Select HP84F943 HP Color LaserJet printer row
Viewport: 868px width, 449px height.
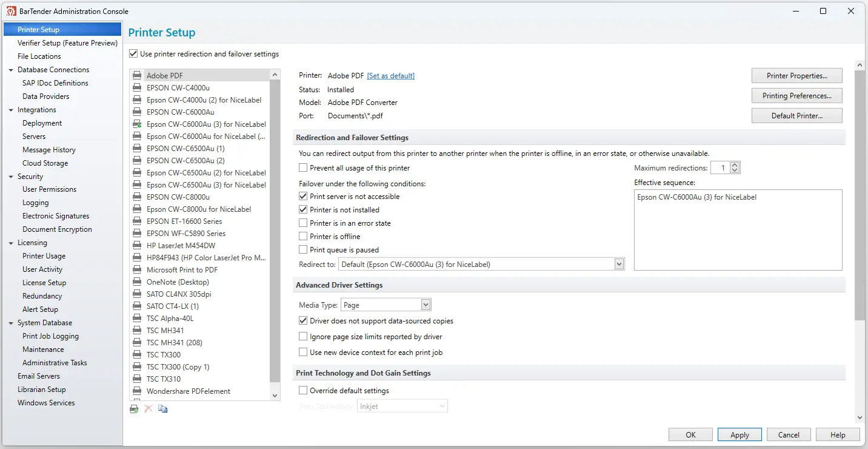click(x=200, y=258)
